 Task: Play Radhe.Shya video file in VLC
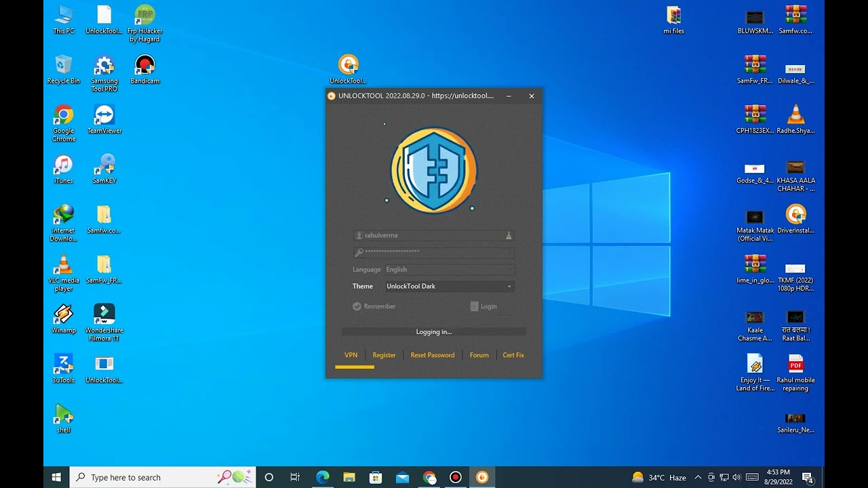(x=795, y=120)
